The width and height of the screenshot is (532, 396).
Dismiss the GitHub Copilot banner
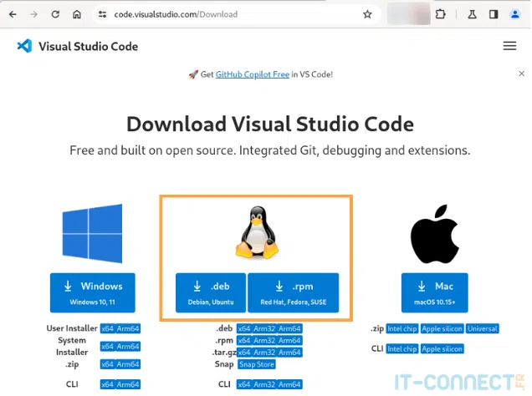[x=522, y=74]
